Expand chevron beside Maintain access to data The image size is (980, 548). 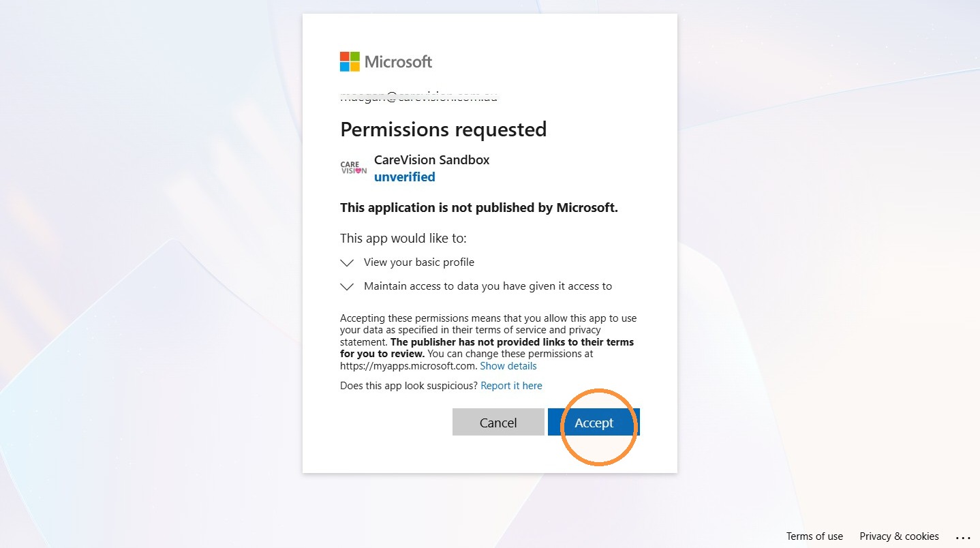pos(347,286)
